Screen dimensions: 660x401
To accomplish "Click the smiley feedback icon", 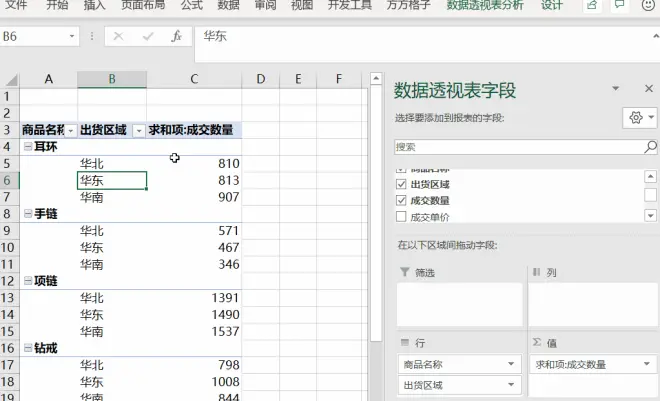I will coord(648,5).
